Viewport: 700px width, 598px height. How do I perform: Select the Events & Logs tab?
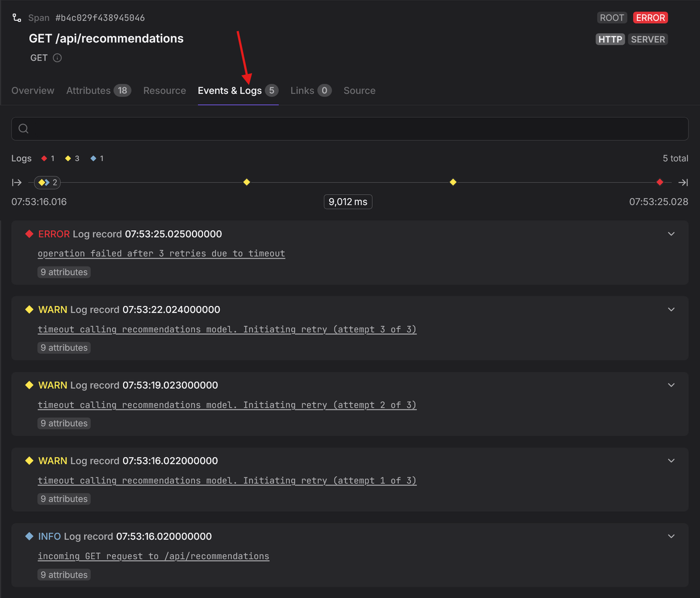pyautogui.click(x=238, y=90)
